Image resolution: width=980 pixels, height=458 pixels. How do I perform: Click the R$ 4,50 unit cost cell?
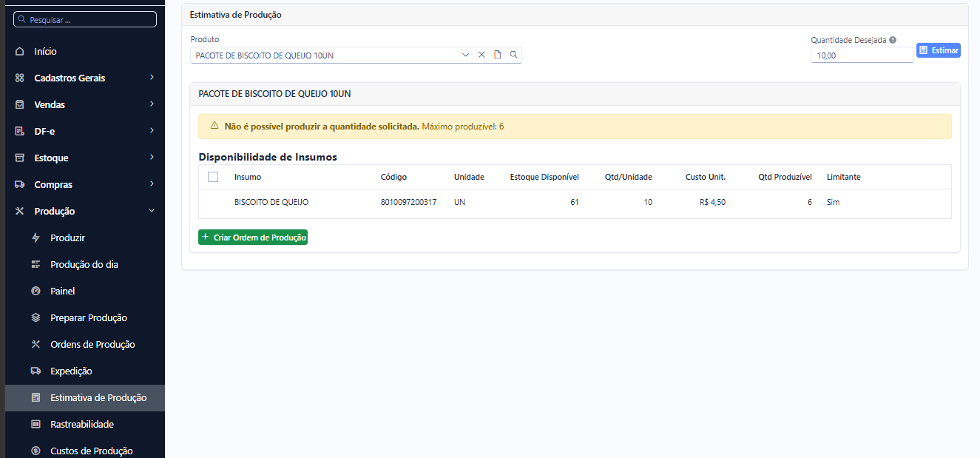(712, 202)
